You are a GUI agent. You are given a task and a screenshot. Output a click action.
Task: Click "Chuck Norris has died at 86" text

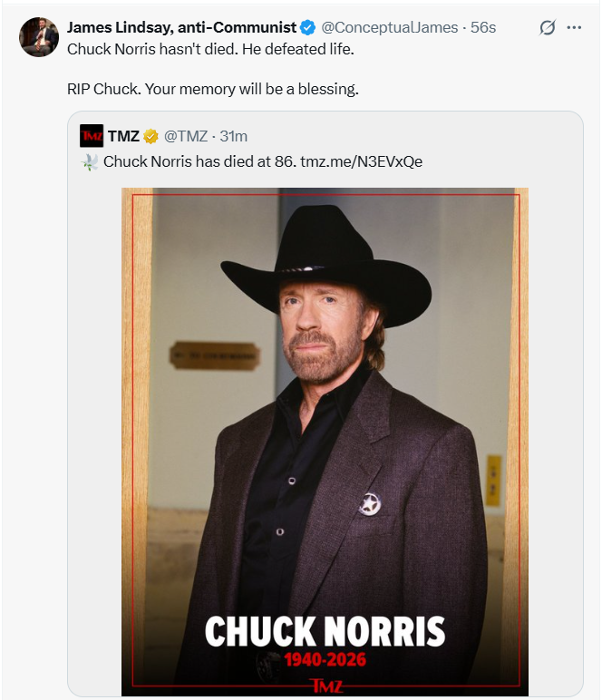(x=200, y=161)
